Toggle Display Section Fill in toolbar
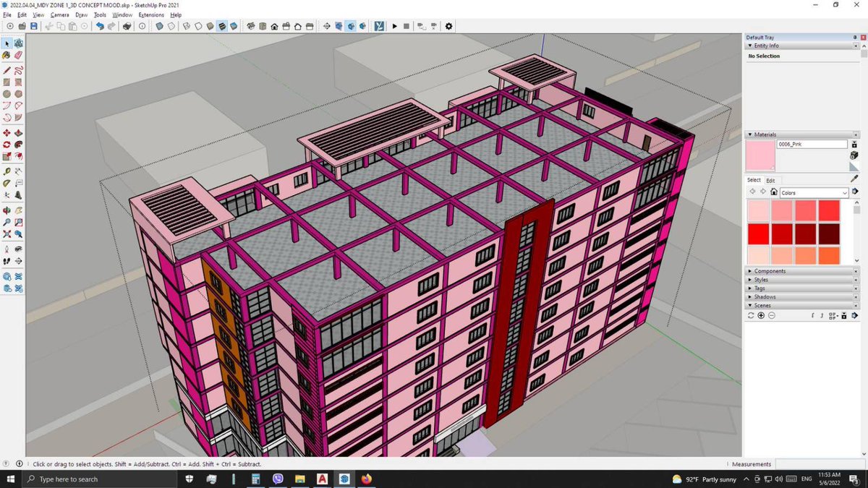The height and width of the screenshot is (488, 868). tap(362, 26)
